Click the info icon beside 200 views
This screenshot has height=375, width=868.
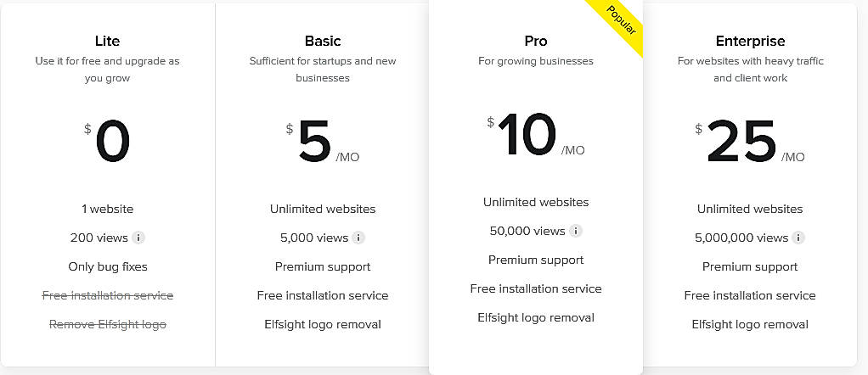(x=139, y=238)
